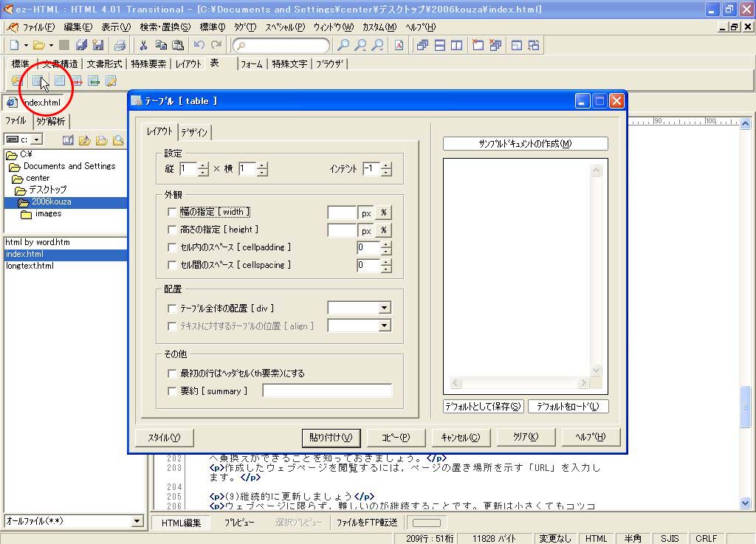Open dropdown arrow beside Open folder icon

pos(51,45)
